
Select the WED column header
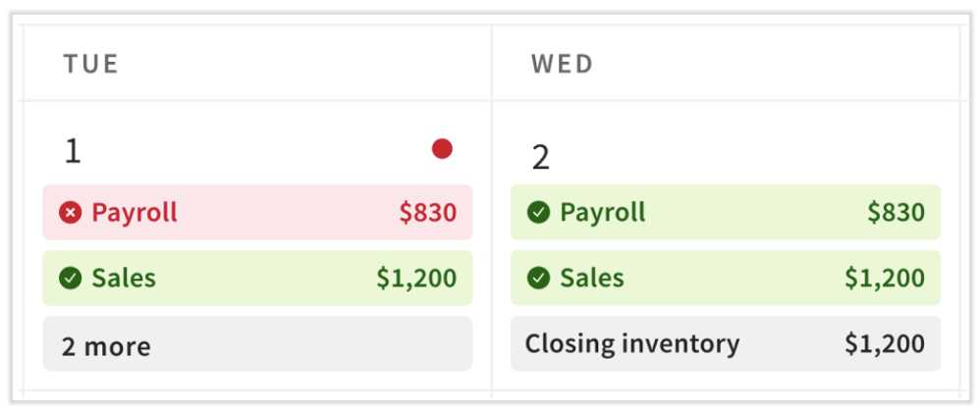pos(563,65)
